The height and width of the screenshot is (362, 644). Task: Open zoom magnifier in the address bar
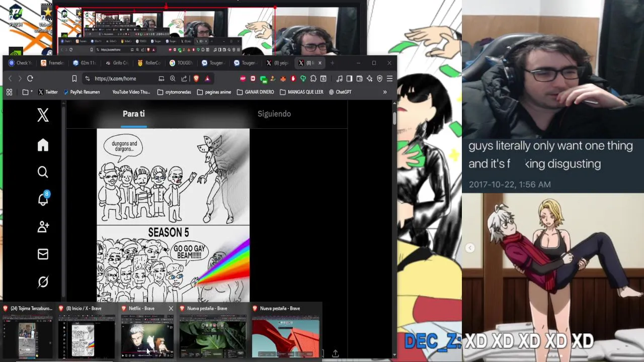pos(173,78)
